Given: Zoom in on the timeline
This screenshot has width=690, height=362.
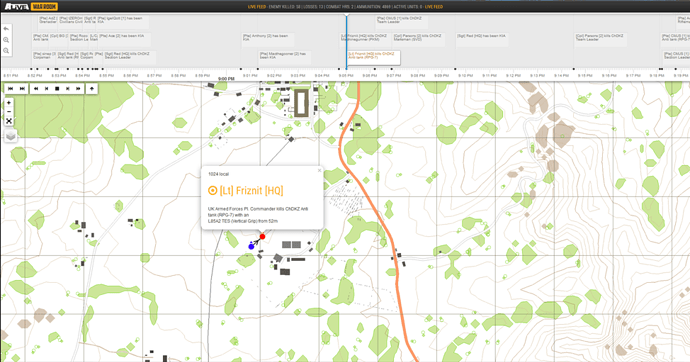Looking at the screenshot, I should (x=6, y=40).
